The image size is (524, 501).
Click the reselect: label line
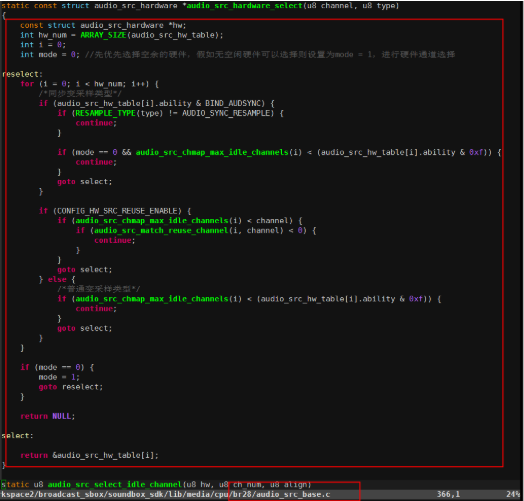(x=22, y=74)
